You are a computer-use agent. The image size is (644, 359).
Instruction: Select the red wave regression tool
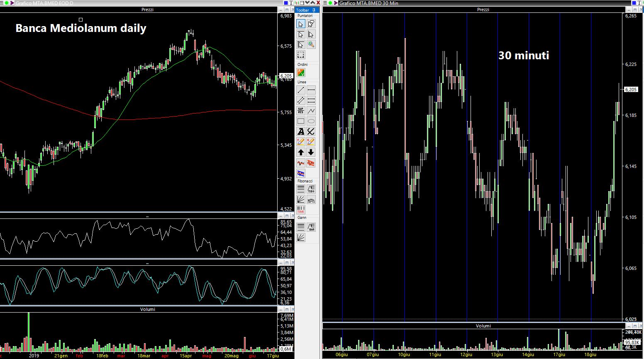[301, 163]
